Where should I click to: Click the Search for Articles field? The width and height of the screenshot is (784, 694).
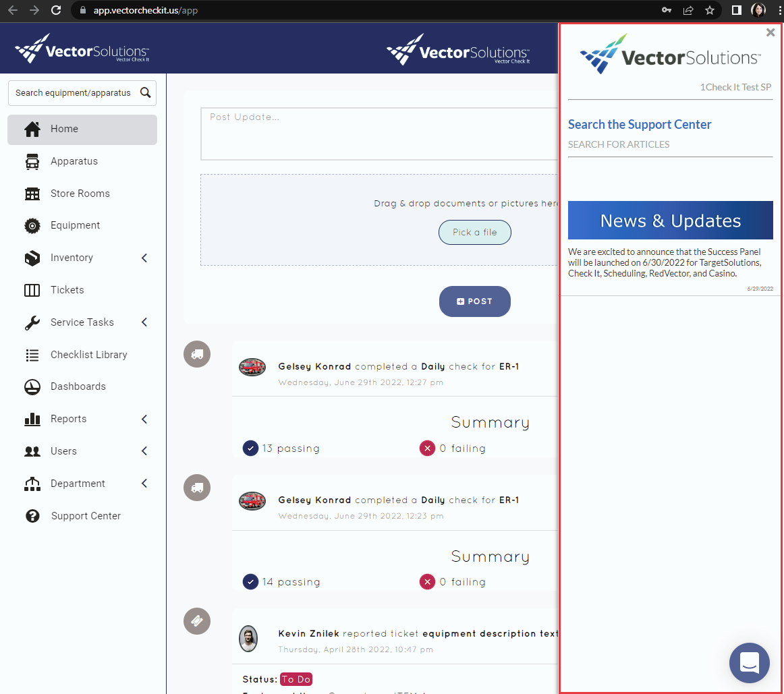(x=619, y=144)
